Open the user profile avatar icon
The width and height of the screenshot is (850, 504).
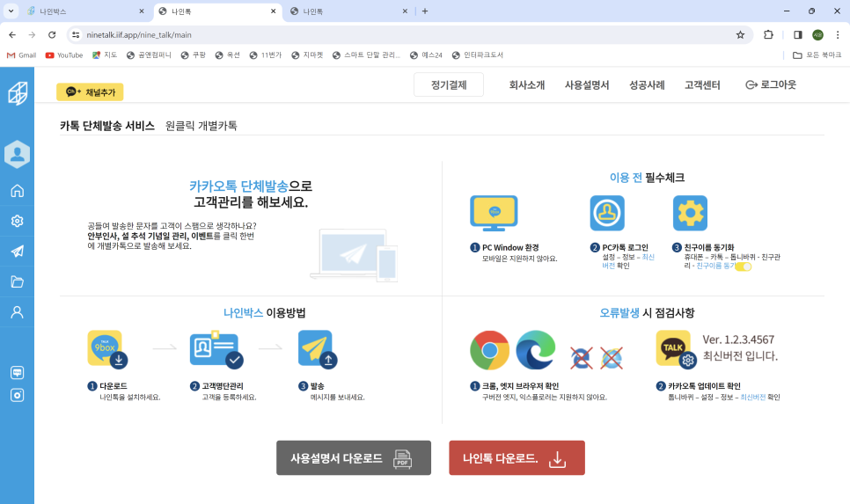pos(18,154)
